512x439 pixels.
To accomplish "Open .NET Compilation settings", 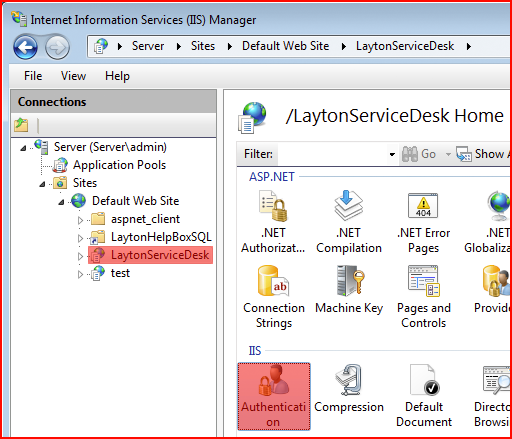I will coord(349,222).
